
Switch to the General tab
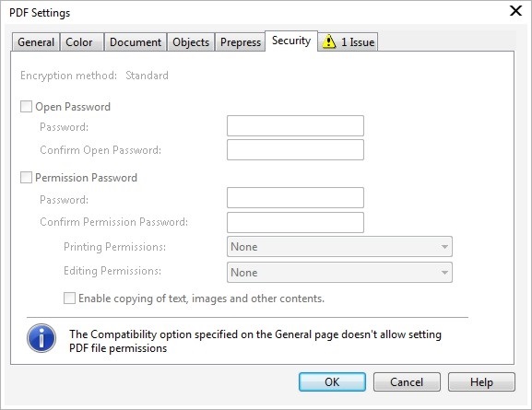[36, 42]
